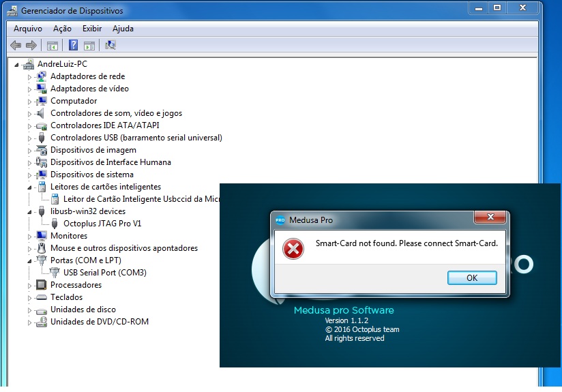562x392 pixels.
Task: Expand the Processadores category
Action: click(x=30, y=286)
